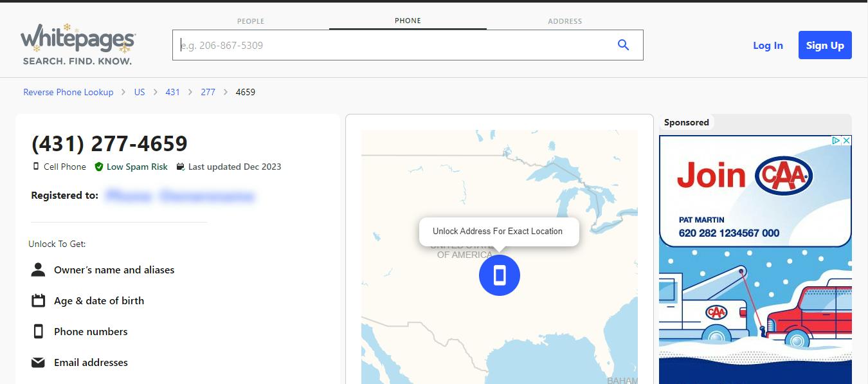The width and height of the screenshot is (868, 384).
Task: Click the cell phone icon beside Cell Phone
Action: (36, 167)
